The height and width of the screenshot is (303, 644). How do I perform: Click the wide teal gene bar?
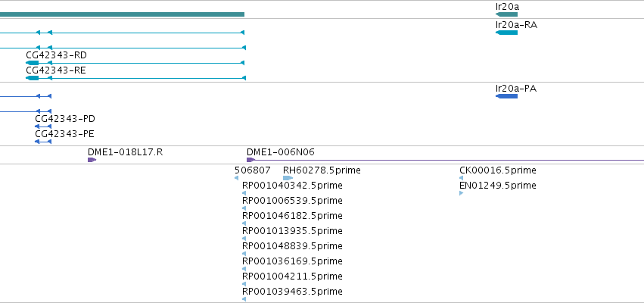coord(122,14)
